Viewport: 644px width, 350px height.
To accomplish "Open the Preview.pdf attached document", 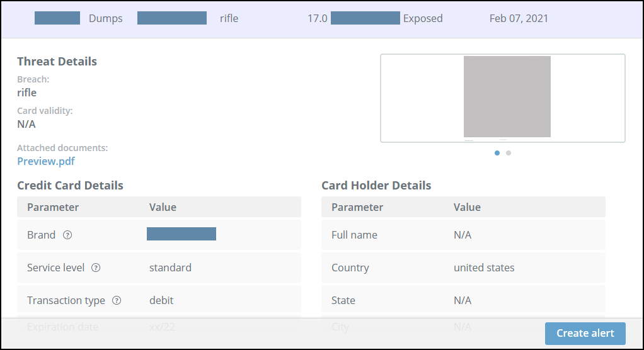I will (x=46, y=161).
